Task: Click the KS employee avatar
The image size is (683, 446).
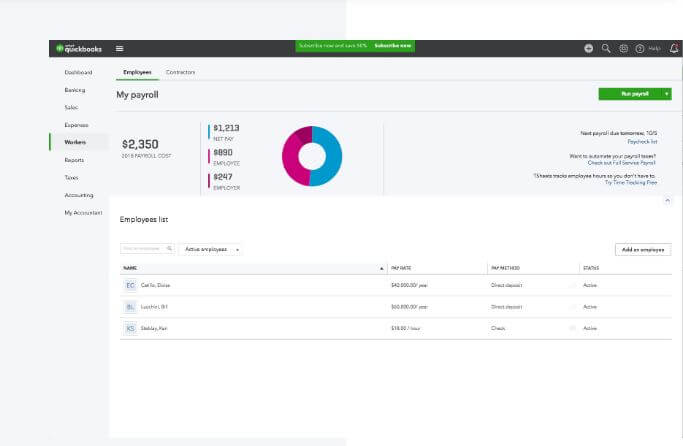Action: (130, 328)
